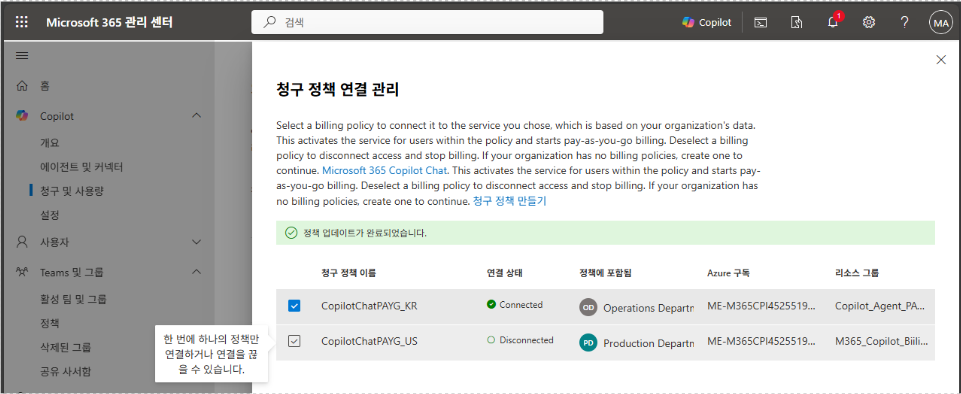Click the Disconnected status circle icon
Image resolution: width=961 pixels, height=394 pixels.
pyautogui.click(x=491, y=339)
